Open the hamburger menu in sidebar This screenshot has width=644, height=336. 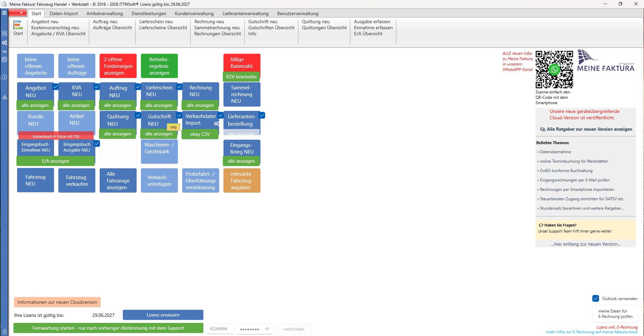4,13
